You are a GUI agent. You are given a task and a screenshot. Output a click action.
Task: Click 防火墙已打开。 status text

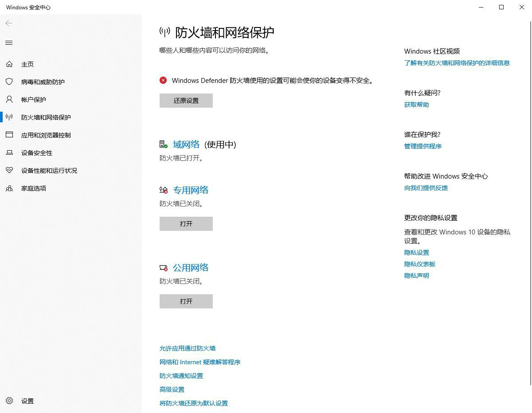[x=182, y=158]
